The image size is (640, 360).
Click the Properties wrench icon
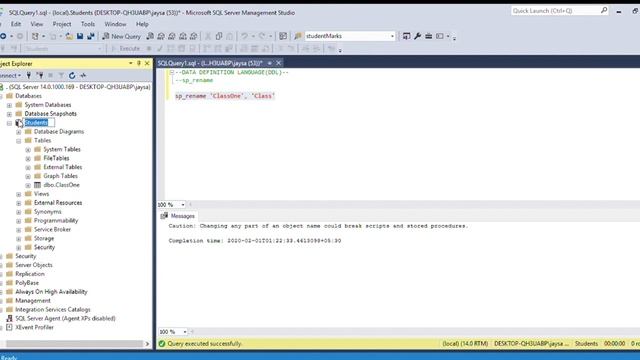417,36
